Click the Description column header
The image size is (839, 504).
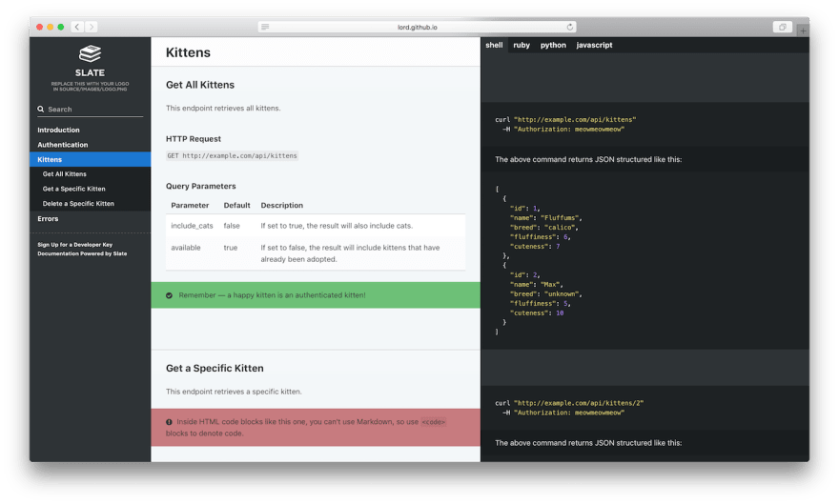click(282, 205)
